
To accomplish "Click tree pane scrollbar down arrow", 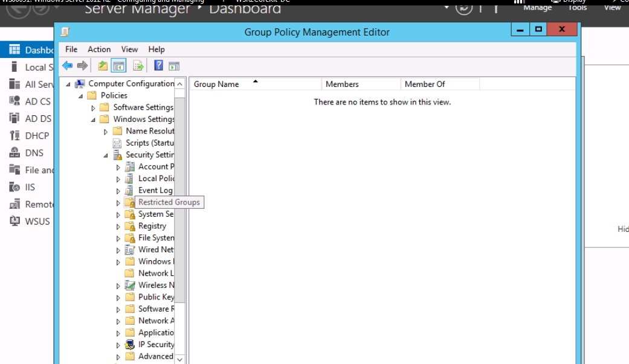I will (179, 359).
